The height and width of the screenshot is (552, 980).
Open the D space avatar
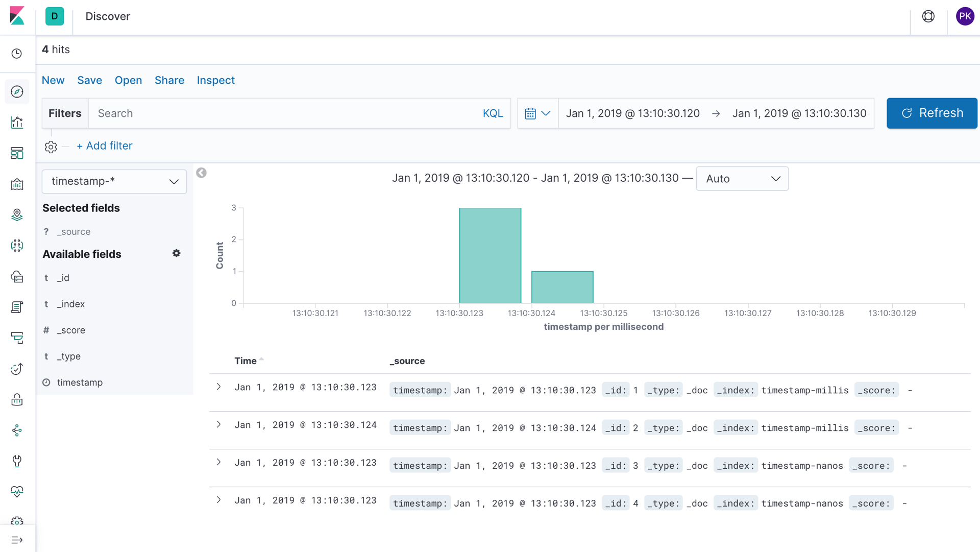point(55,16)
